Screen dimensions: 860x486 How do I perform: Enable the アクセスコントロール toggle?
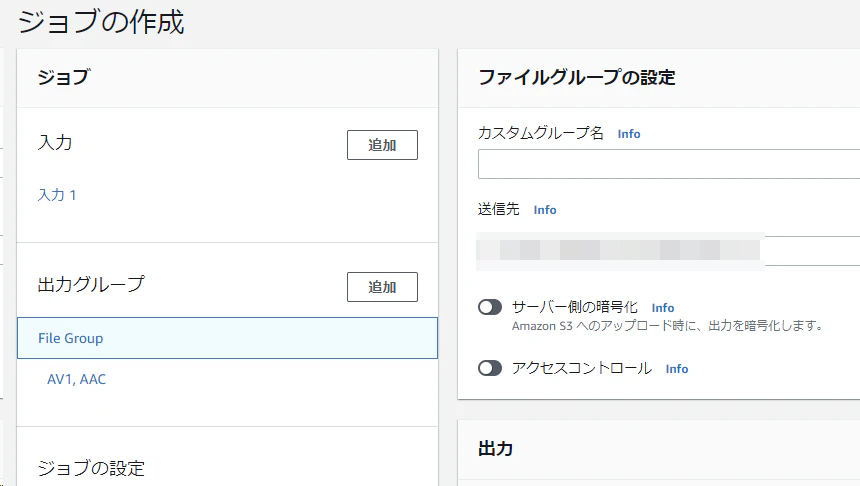pyautogui.click(x=490, y=368)
